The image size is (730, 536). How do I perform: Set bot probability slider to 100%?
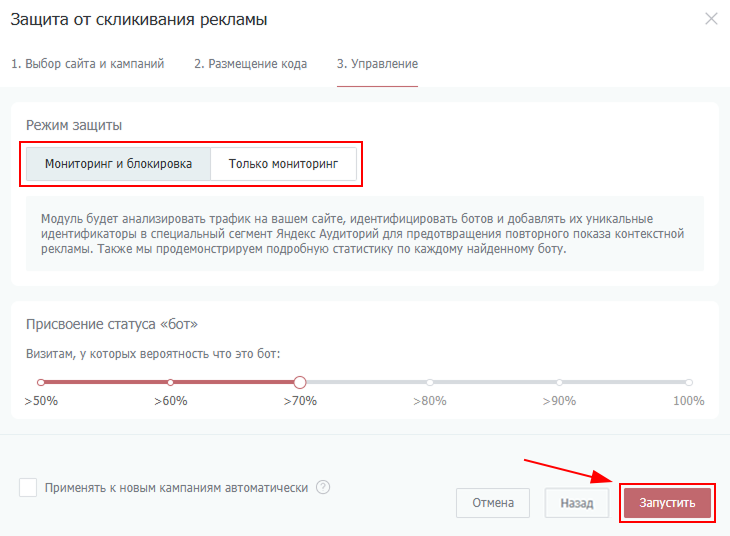[x=689, y=382]
